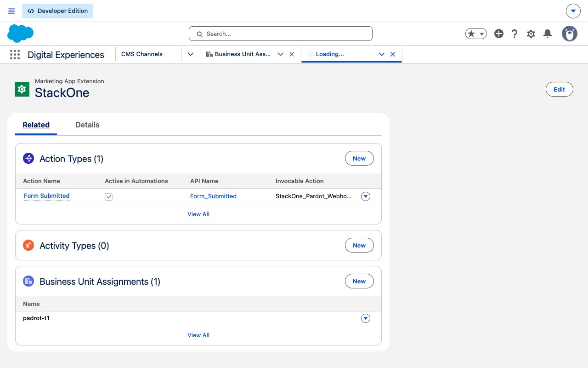Screen dimensions: 588x368
Task: Open the user profile avatar
Action: [570, 34]
